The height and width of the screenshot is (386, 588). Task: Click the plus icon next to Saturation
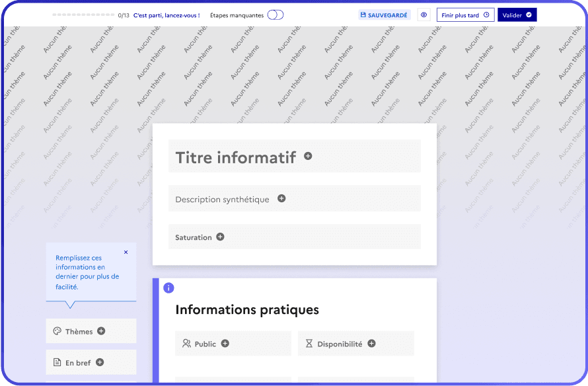pyautogui.click(x=220, y=237)
